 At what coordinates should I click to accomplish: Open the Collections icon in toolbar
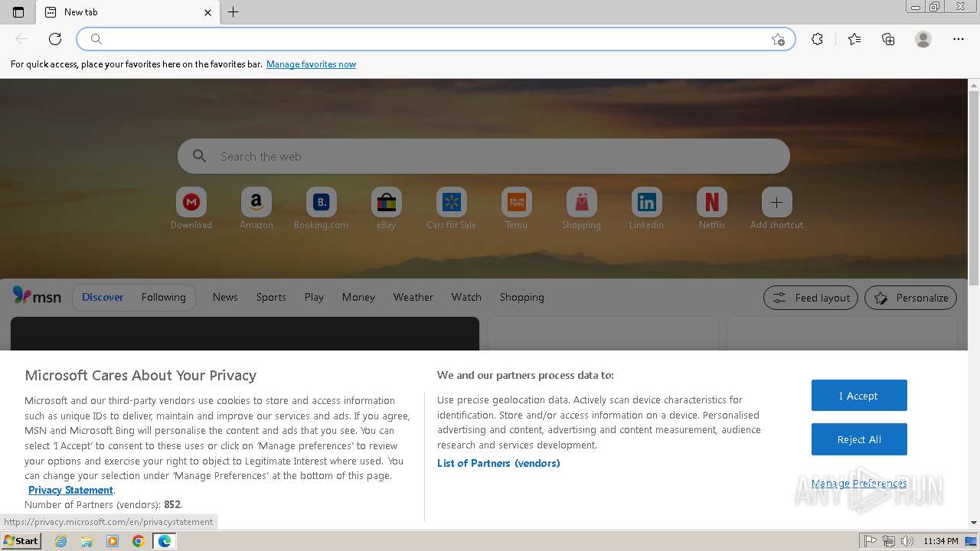click(x=888, y=39)
